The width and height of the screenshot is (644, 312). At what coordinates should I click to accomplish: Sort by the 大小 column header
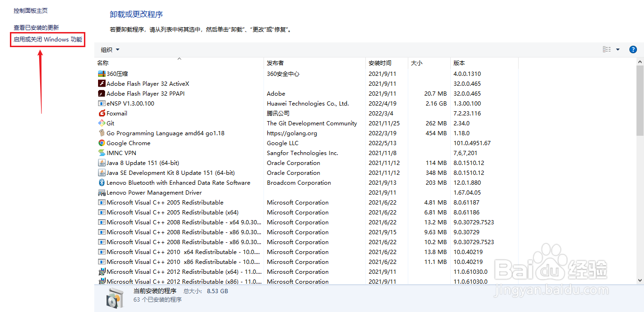click(x=429, y=63)
